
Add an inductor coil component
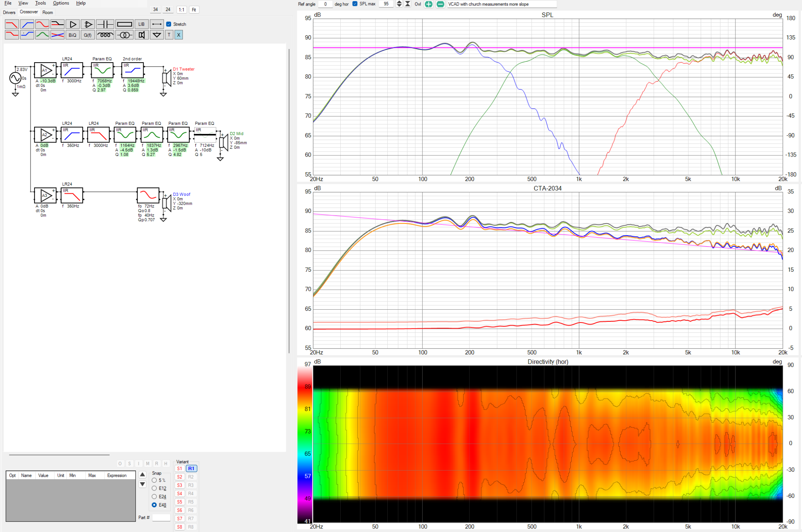pos(105,35)
